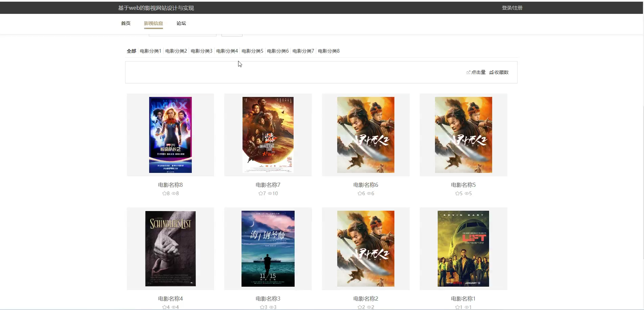Click the 登录/注册 link
The width and height of the screenshot is (644, 310).
coord(512,8)
